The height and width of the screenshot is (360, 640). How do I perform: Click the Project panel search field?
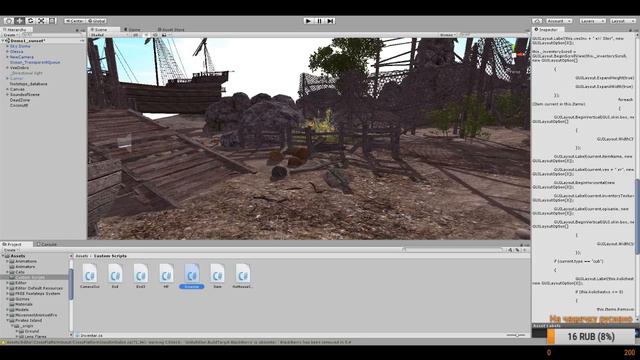(x=453, y=250)
